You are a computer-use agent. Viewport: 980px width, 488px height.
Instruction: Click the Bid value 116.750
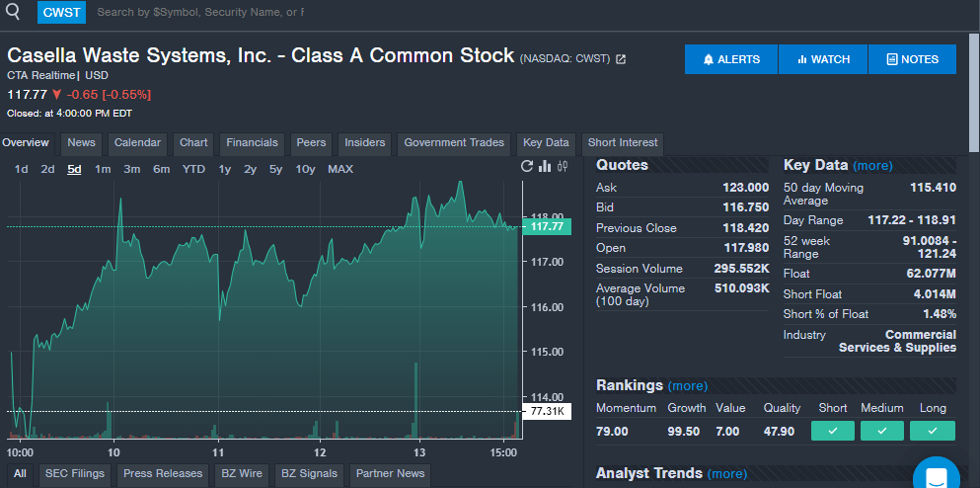tap(746, 207)
